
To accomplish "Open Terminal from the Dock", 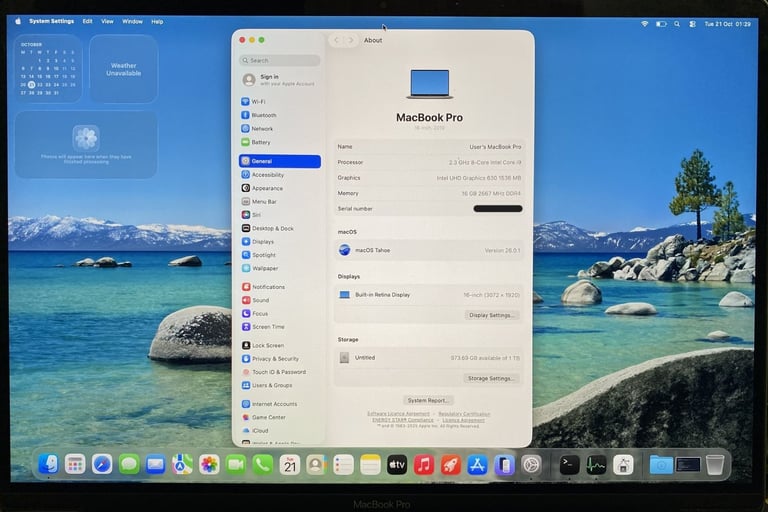I will coord(569,464).
